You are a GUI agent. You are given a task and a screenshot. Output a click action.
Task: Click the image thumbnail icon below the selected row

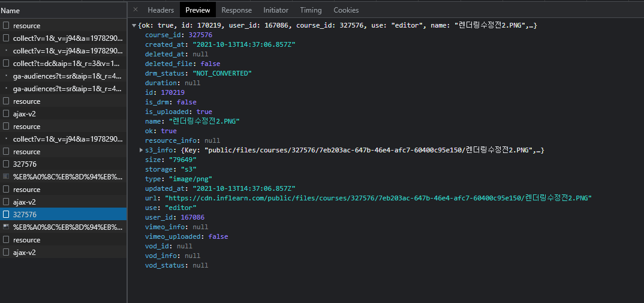(x=6, y=227)
